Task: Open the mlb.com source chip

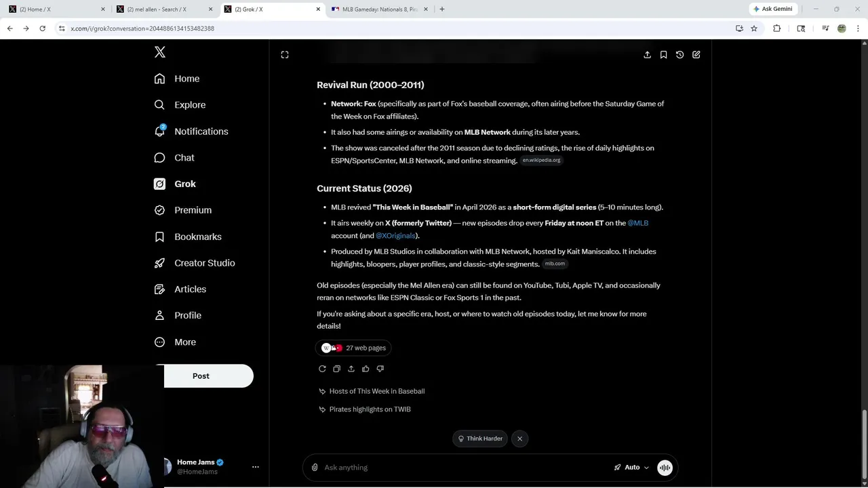Action: point(555,264)
